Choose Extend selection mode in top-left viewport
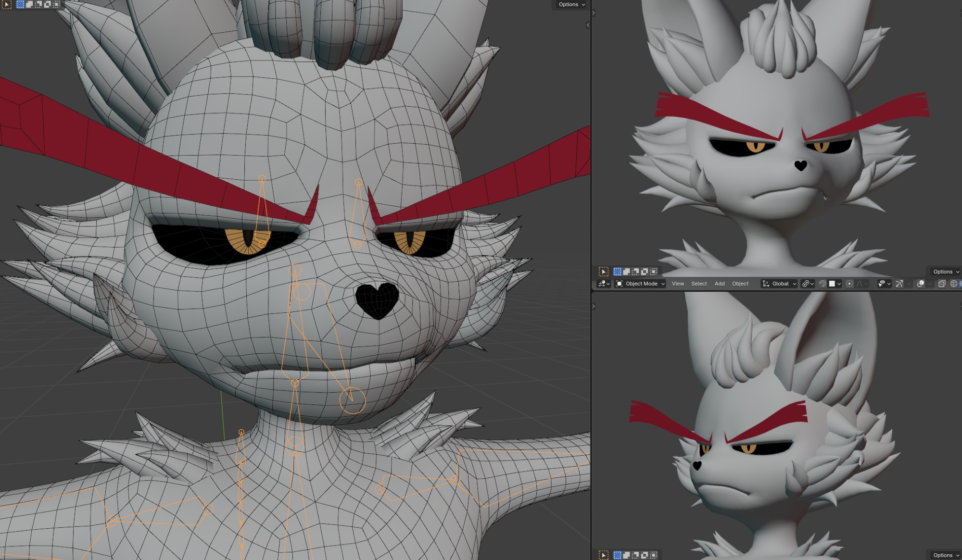The width and height of the screenshot is (962, 560). (x=29, y=4)
